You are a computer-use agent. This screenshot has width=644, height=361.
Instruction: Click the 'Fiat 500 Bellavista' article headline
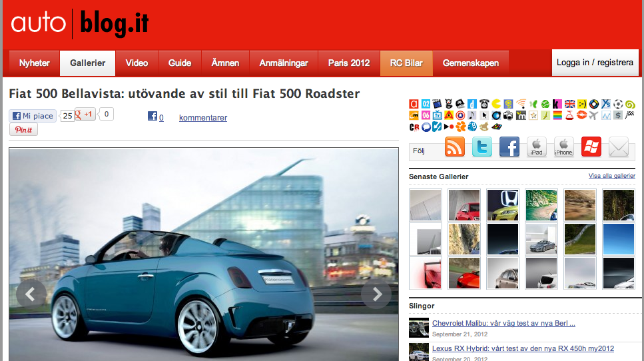[x=184, y=94]
